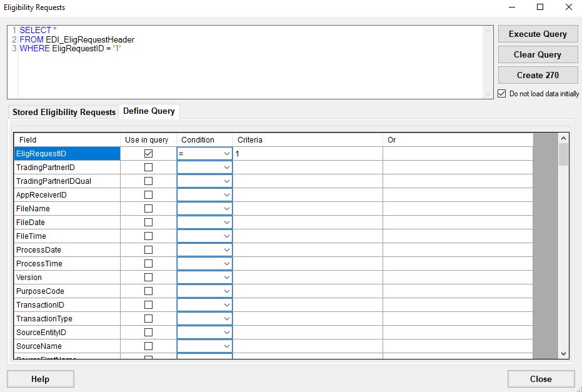The height and width of the screenshot is (392, 582).
Task: Click the Condition column header
Action: click(x=204, y=140)
